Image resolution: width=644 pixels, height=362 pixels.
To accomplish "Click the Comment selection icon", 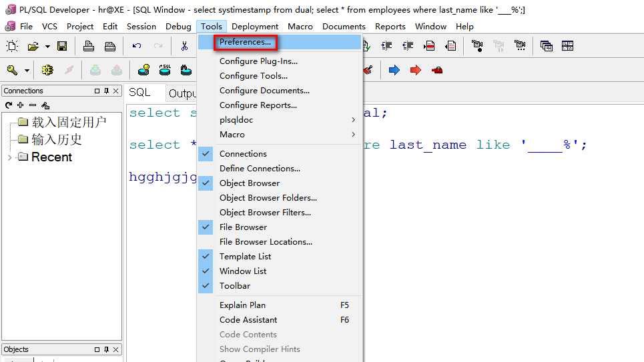I will pos(429,45).
